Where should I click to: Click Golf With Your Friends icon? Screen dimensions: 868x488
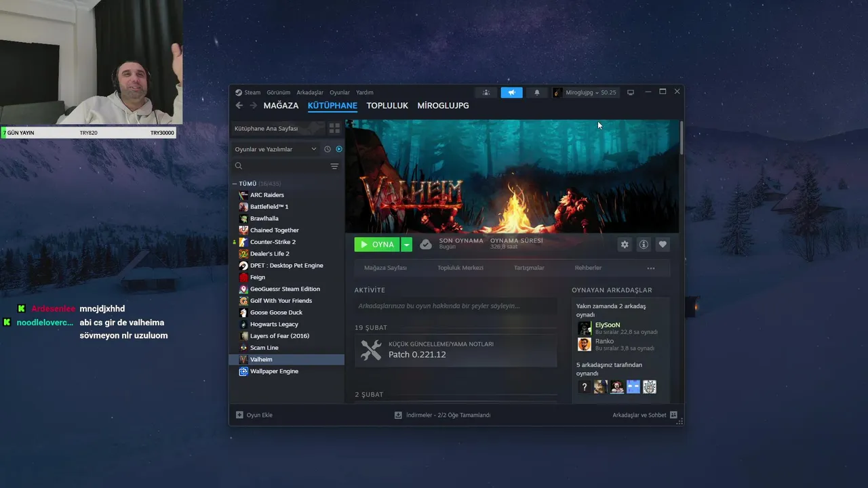pos(243,301)
